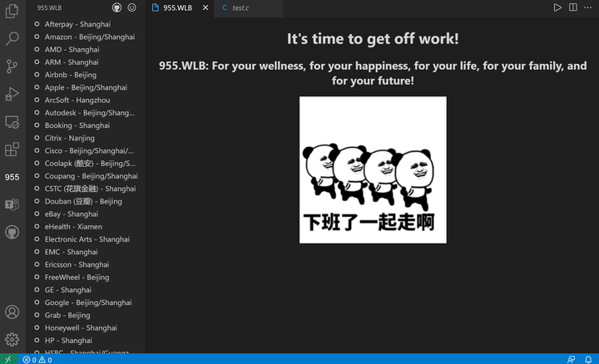Open the Extensions view

(x=12, y=150)
